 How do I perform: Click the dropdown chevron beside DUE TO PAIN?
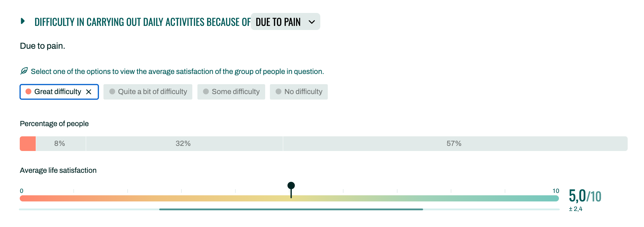coord(311,22)
